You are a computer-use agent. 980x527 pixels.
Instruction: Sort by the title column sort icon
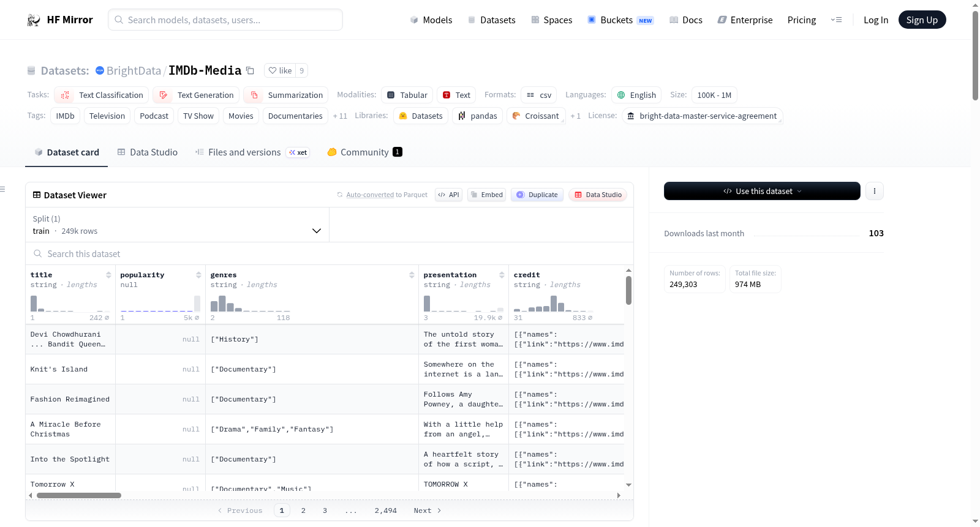(108, 275)
